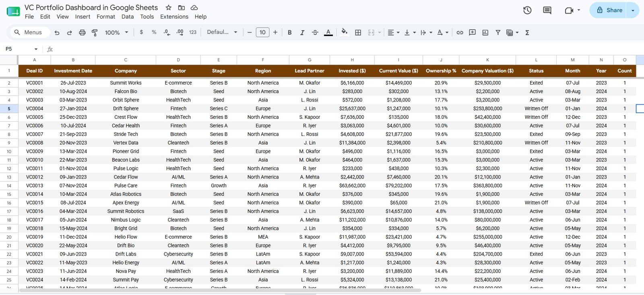The height and width of the screenshot is (295, 644).
Task: Toggle bold formatting
Action: [x=289, y=33]
